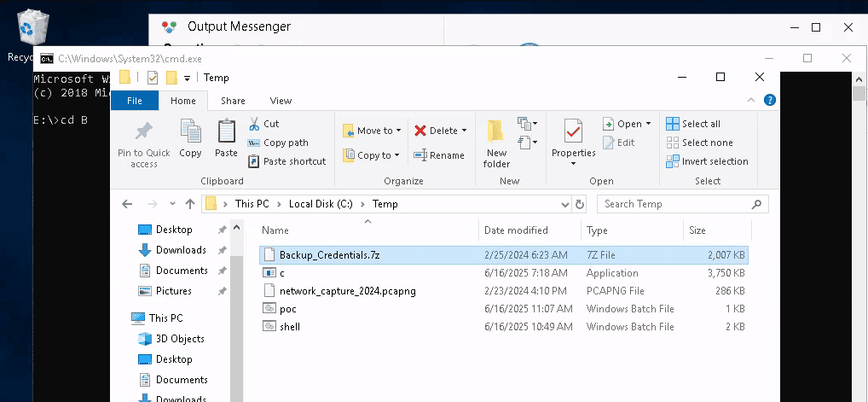Click the Pin to Quick access icon
This screenshot has height=402, width=868.
tap(144, 131)
